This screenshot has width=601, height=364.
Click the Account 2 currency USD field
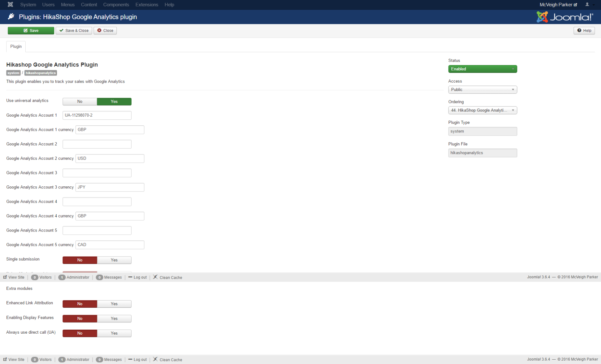pyautogui.click(x=110, y=158)
